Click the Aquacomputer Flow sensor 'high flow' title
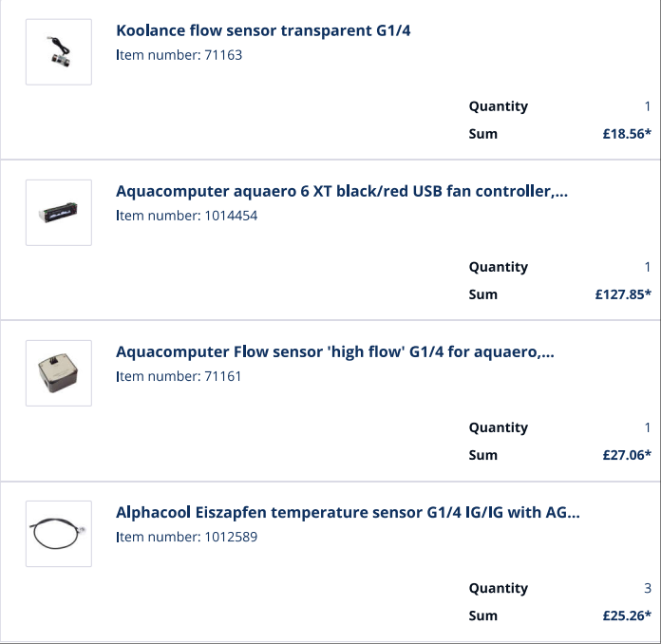661x644 pixels. click(334, 351)
